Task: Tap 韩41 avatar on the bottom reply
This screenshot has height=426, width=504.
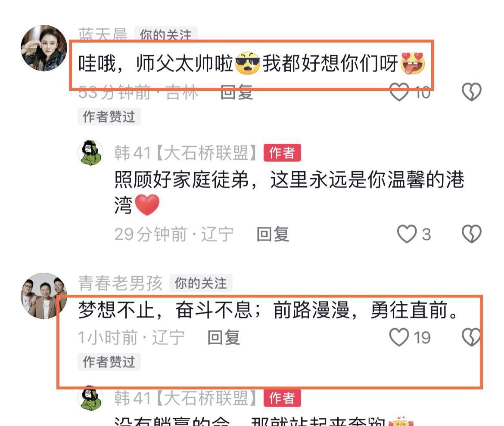Action: tap(90, 398)
